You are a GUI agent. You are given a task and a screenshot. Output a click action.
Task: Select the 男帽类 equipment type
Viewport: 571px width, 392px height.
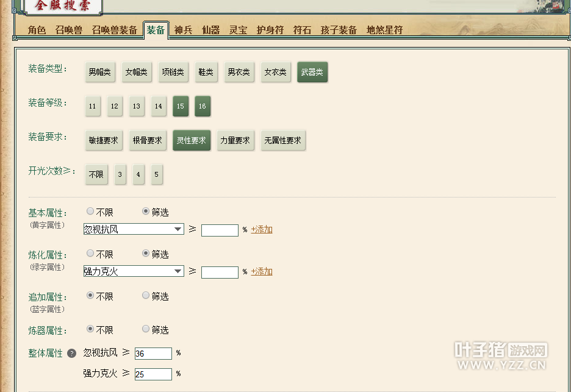coord(100,73)
